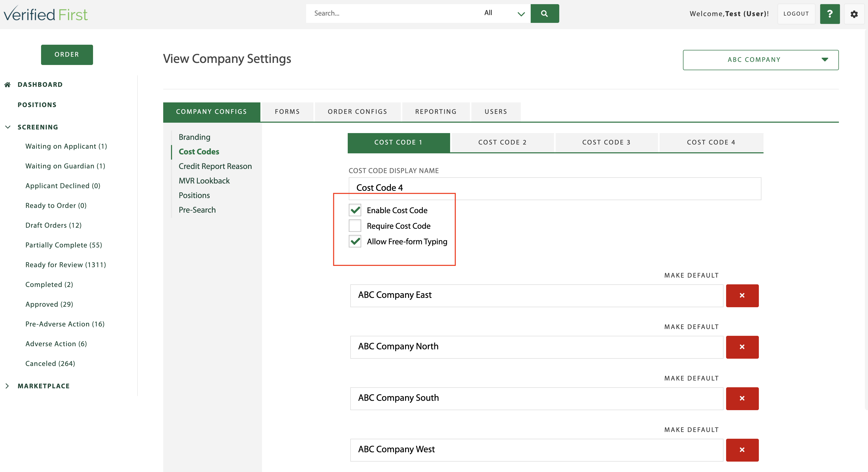The width and height of the screenshot is (868, 472).
Task: Open Applicant Declined (0) list
Action: coord(63,186)
